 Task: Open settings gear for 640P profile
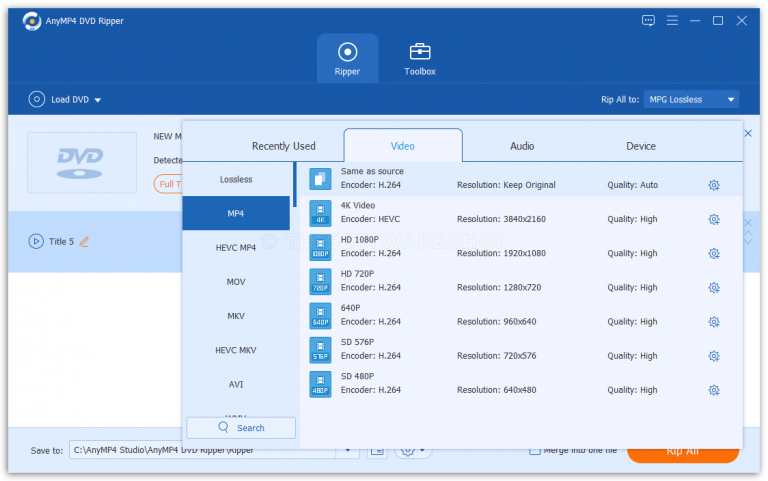coord(714,322)
